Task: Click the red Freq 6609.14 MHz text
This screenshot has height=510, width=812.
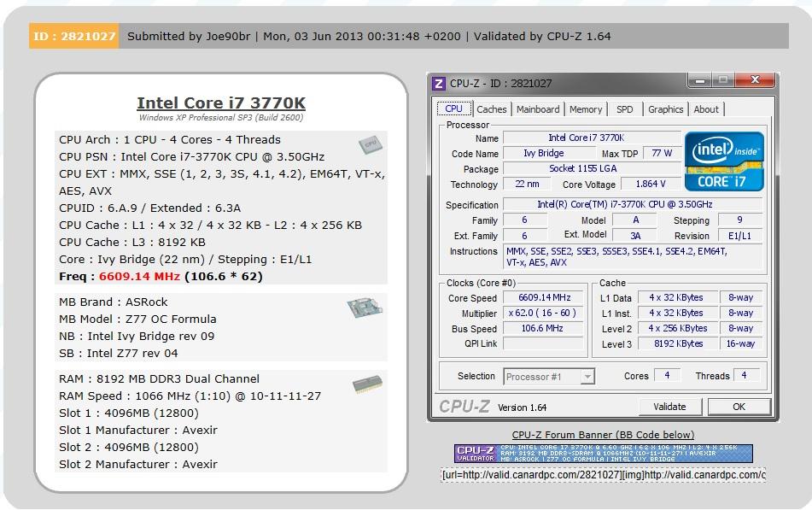Action: [x=139, y=276]
